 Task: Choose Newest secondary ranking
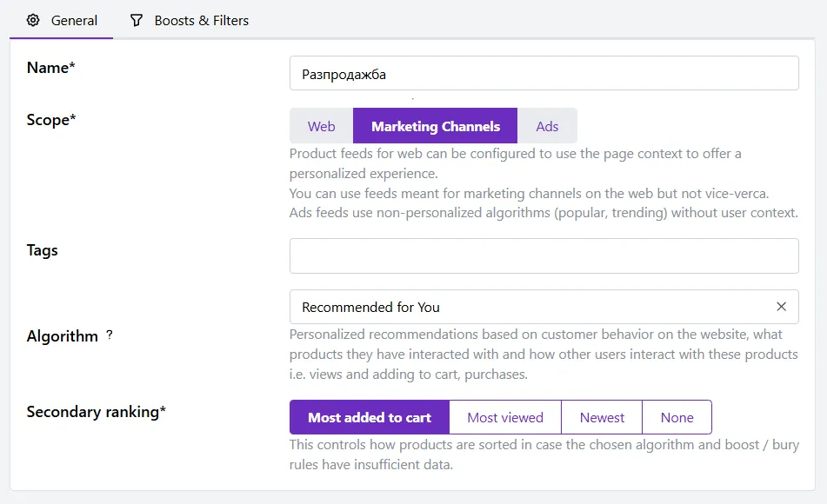(x=602, y=418)
